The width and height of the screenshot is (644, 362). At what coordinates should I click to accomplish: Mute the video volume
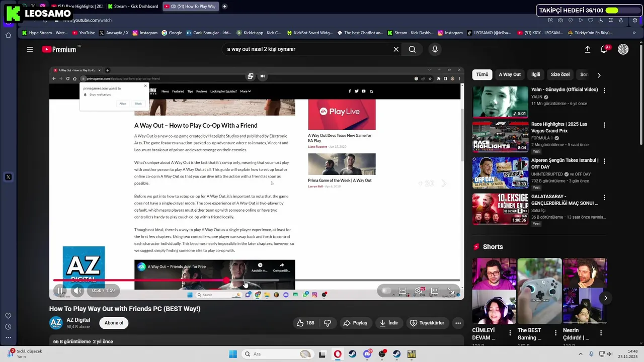77,291
